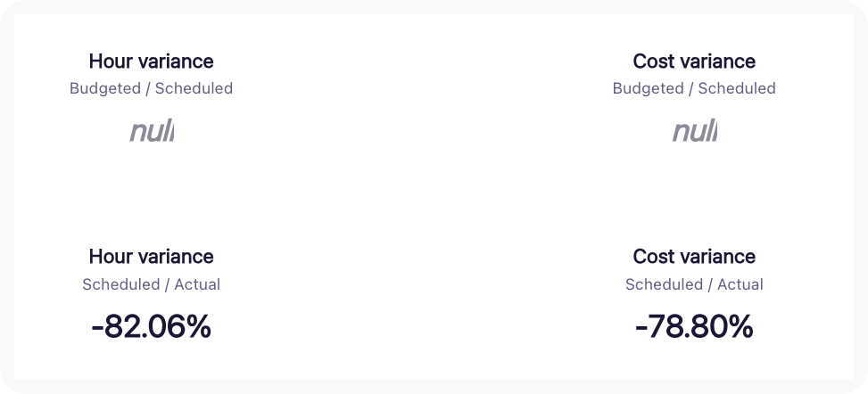This screenshot has height=394, width=868.
Task: Click 'Scheduled' under the bottom Cost variance
Action: (x=660, y=284)
